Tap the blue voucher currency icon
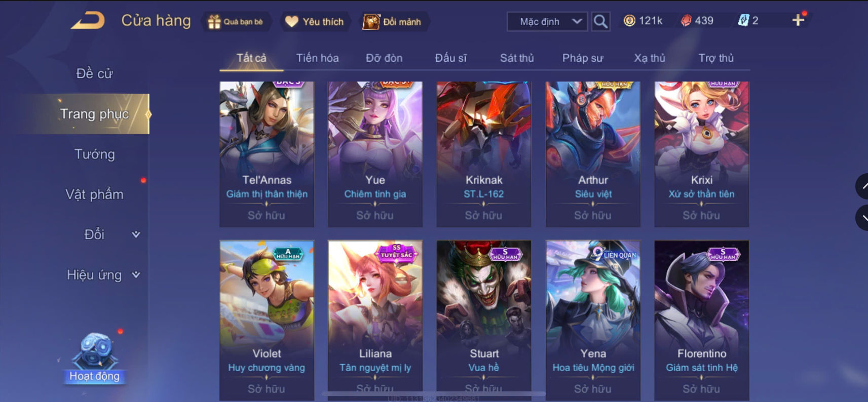868x402 pixels. (743, 21)
